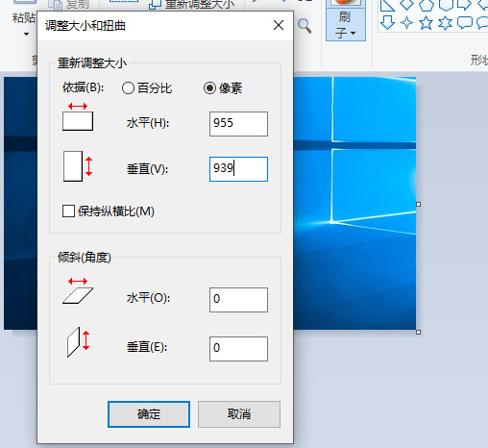This screenshot has height=448, width=488.
Task: Select the diamond shape
Action: click(x=407, y=5)
